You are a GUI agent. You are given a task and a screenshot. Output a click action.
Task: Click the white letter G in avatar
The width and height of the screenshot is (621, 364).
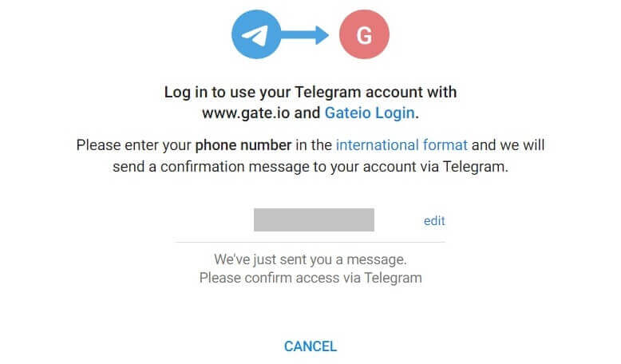363,35
